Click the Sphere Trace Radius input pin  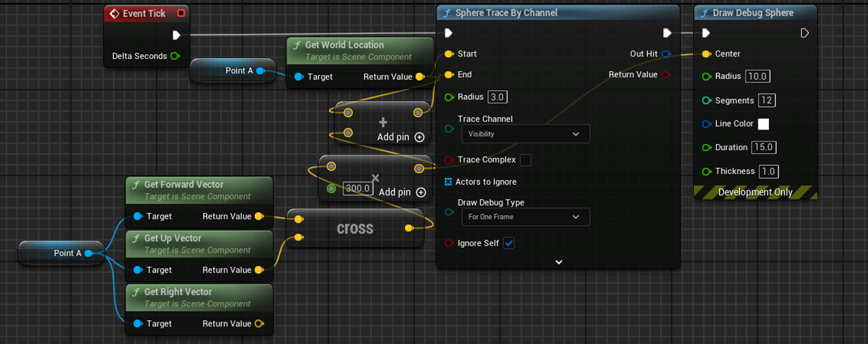[449, 97]
